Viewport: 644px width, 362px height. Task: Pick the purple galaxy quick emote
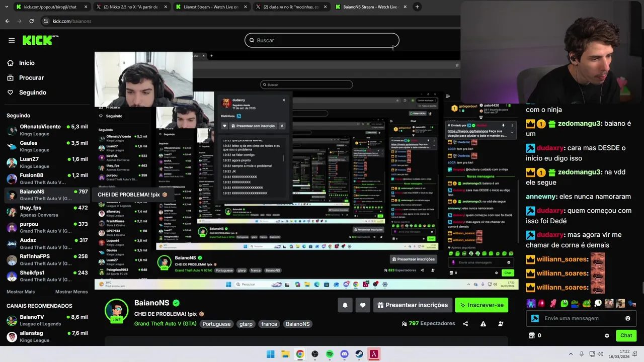[530, 303]
